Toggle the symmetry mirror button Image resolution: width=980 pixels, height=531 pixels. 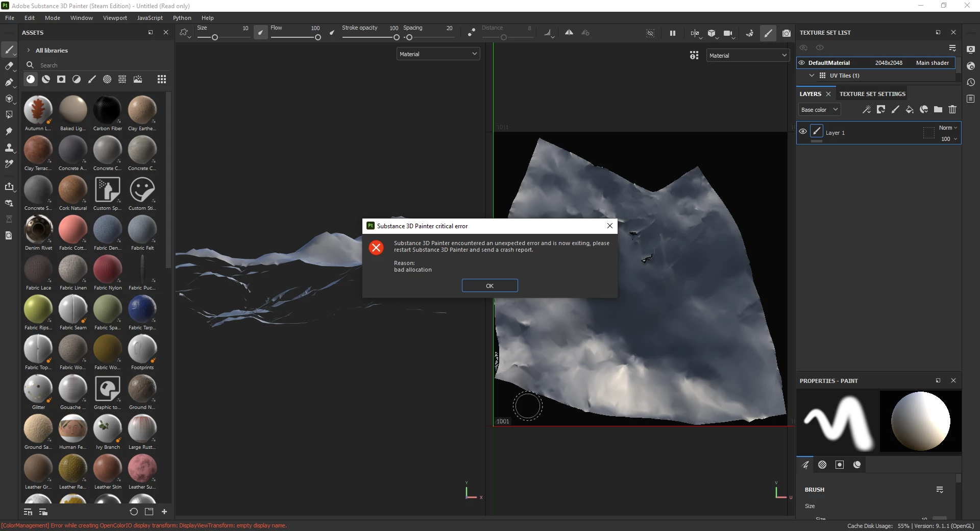point(569,33)
